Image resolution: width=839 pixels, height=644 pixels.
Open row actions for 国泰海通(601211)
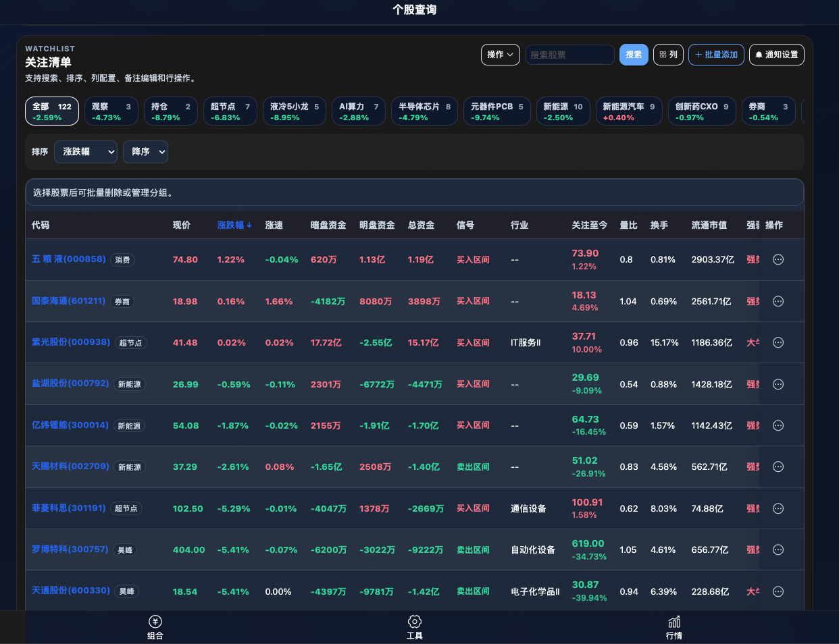click(778, 301)
